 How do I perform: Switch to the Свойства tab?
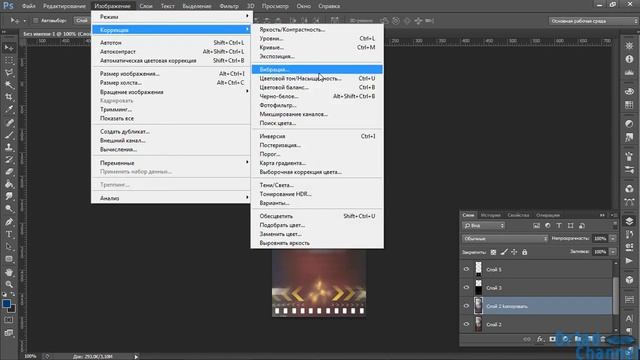pos(518,215)
